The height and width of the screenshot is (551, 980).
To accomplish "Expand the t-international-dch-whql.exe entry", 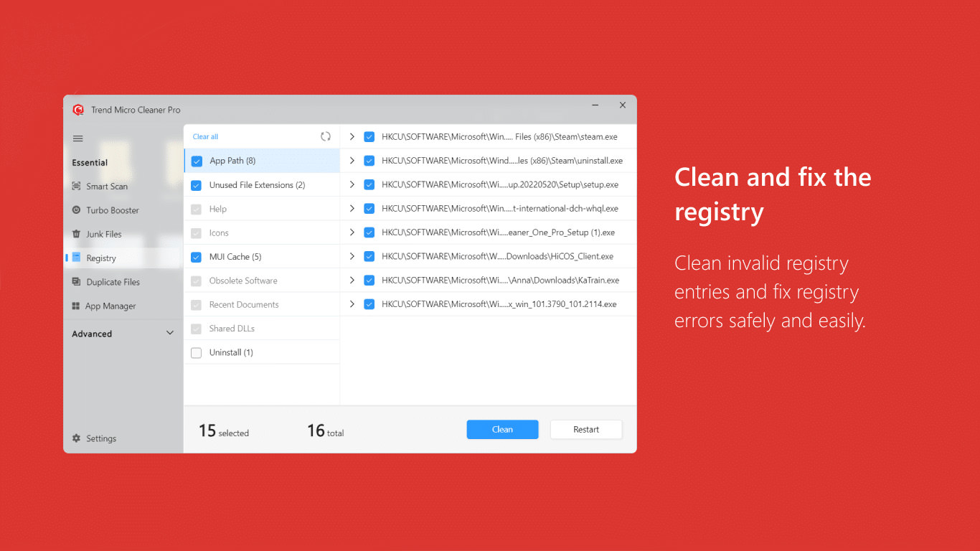I will [x=352, y=208].
